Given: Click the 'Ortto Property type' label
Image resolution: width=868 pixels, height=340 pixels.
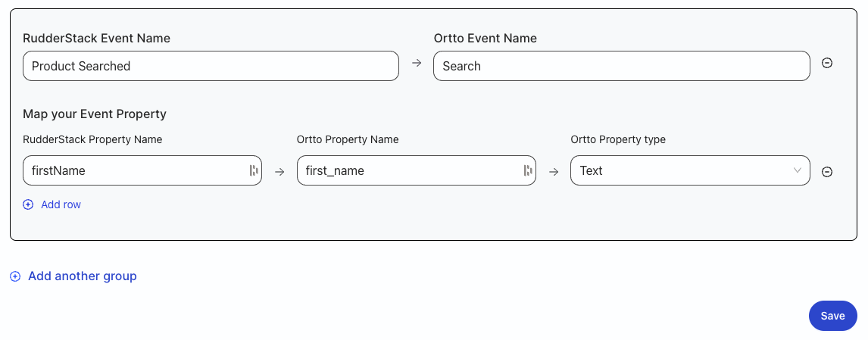Looking at the screenshot, I should click(618, 139).
